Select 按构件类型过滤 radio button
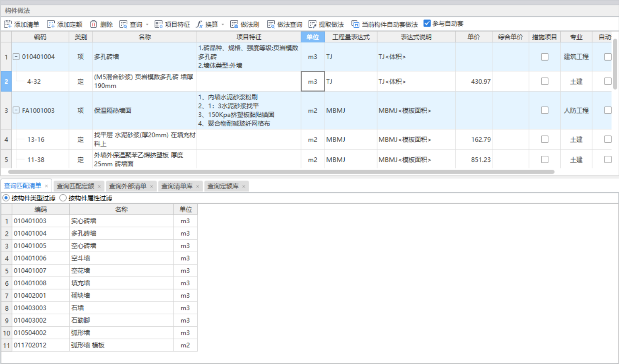Viewport: 619px width, 364px height. (6, 198)
